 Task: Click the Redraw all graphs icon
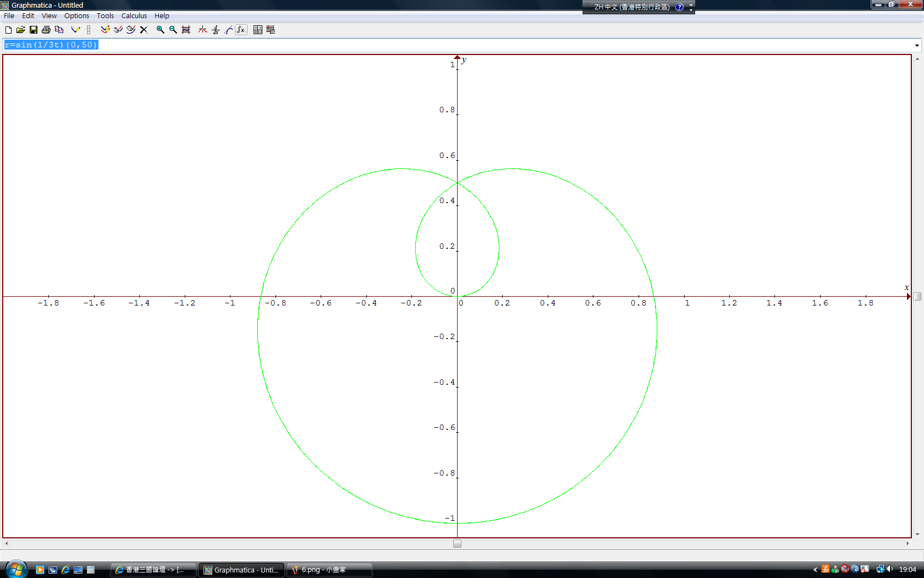[x=105, y=30]
